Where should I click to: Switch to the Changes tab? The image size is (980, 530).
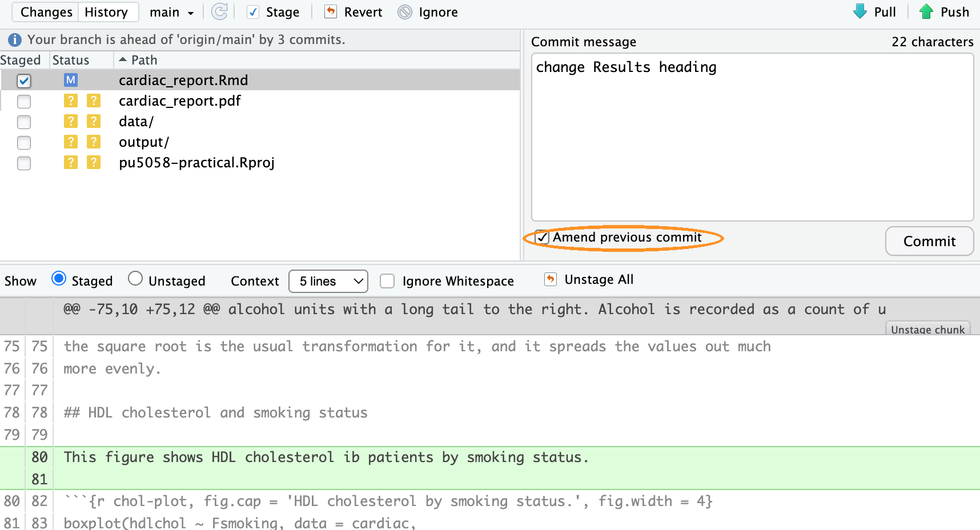(x=46, y=12)
